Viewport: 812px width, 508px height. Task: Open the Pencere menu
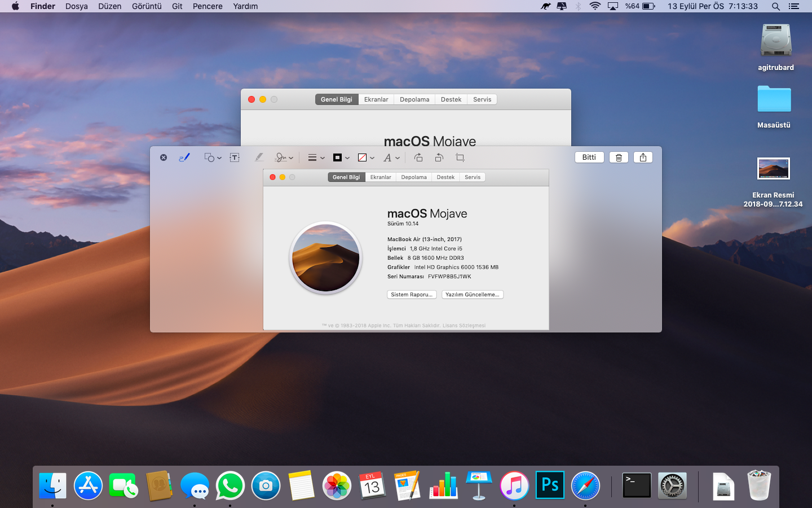pyautogui.click(x=208, y=6)
